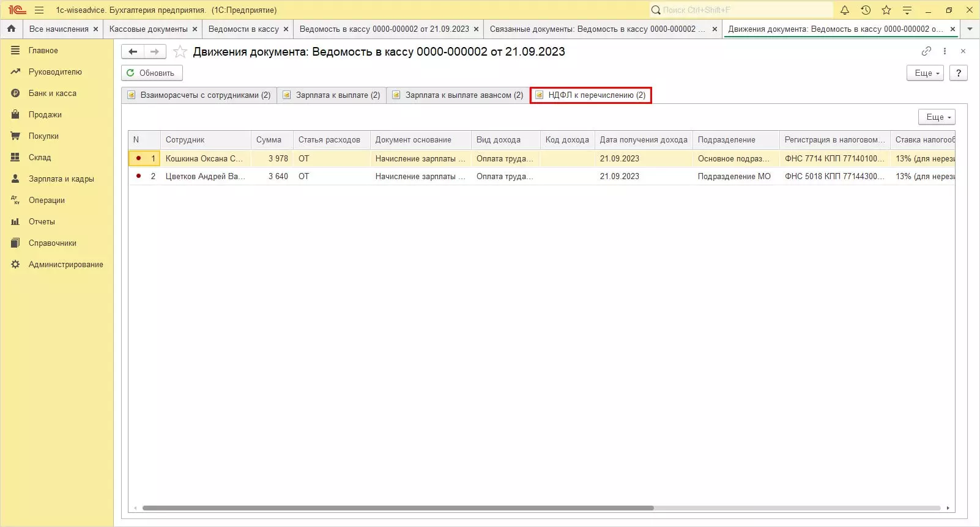The height and width of the screenshot is (527, 980).
Task: Select the row for Цветков Андрей
Action: point(205,176)
